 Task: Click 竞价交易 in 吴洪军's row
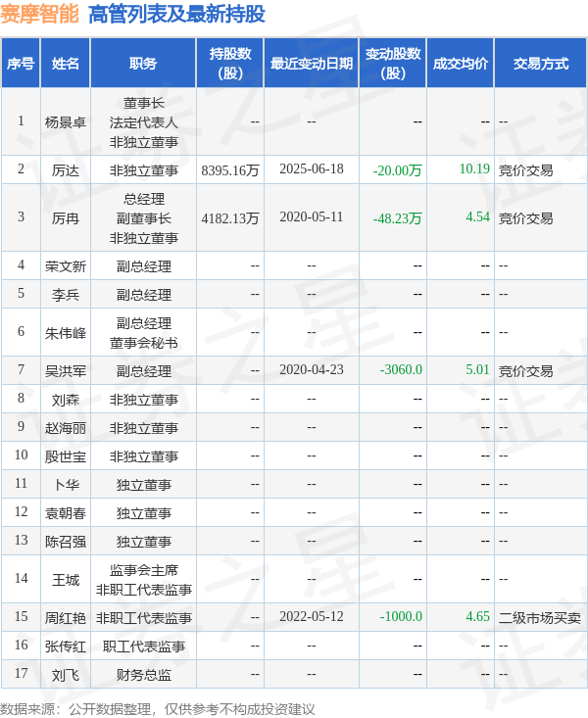tap(525, 371)
